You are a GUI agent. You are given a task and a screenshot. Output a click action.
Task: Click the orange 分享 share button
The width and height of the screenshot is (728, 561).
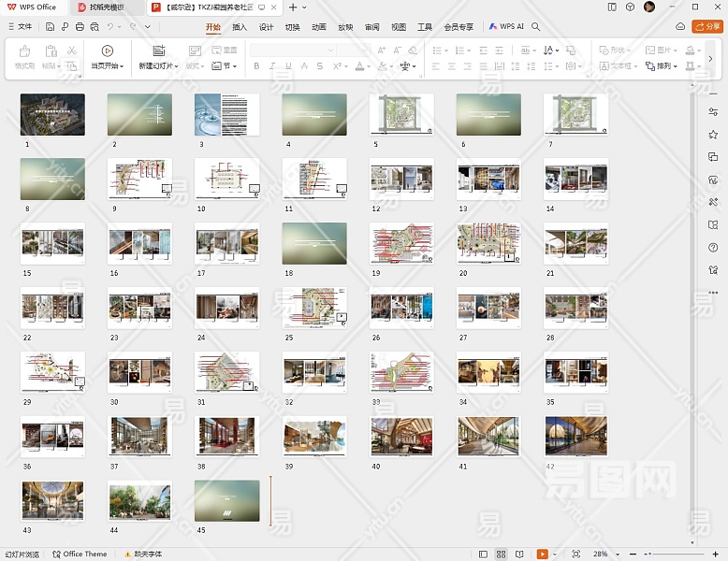[706, 27]
